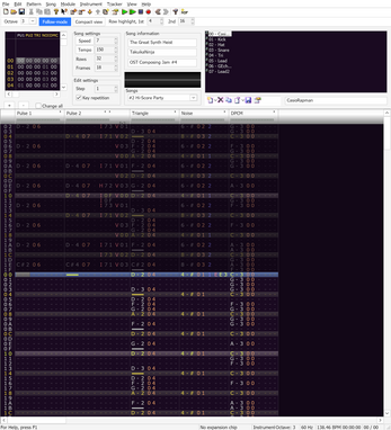Open the Tracker menu
The width and height of the screenshot is (391, 430).
pos(114,4)
